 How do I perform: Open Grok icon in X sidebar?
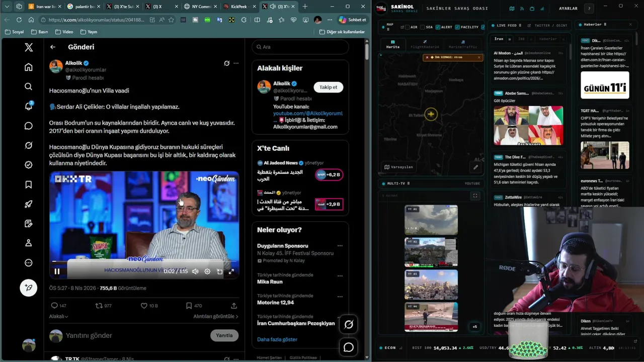(x=29, y=145)
